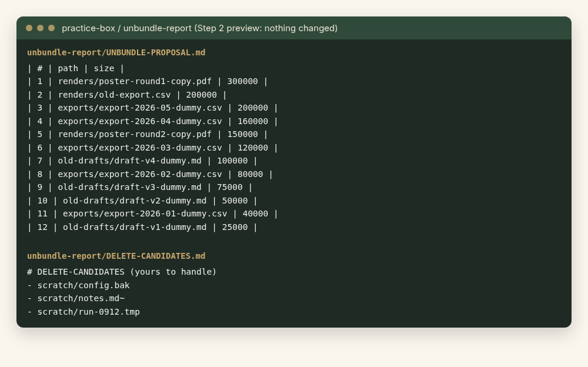Viewport: 588px width, 367px height.
Task: Click the middle window dot
Action: coord(40,28)
